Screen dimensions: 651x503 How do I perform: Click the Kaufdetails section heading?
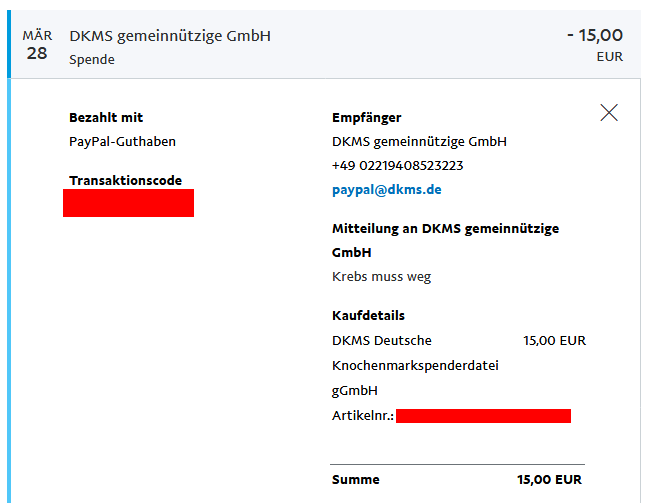coord(368,315)
